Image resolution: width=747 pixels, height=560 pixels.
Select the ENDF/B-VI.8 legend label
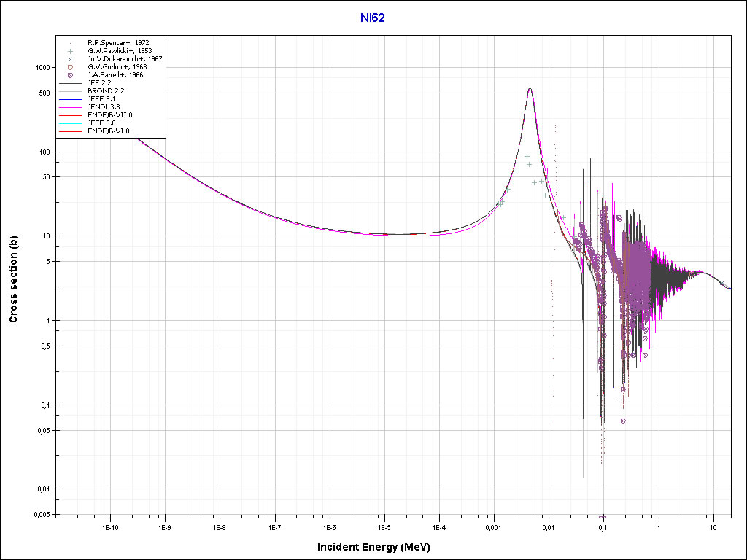click(109, 131)
